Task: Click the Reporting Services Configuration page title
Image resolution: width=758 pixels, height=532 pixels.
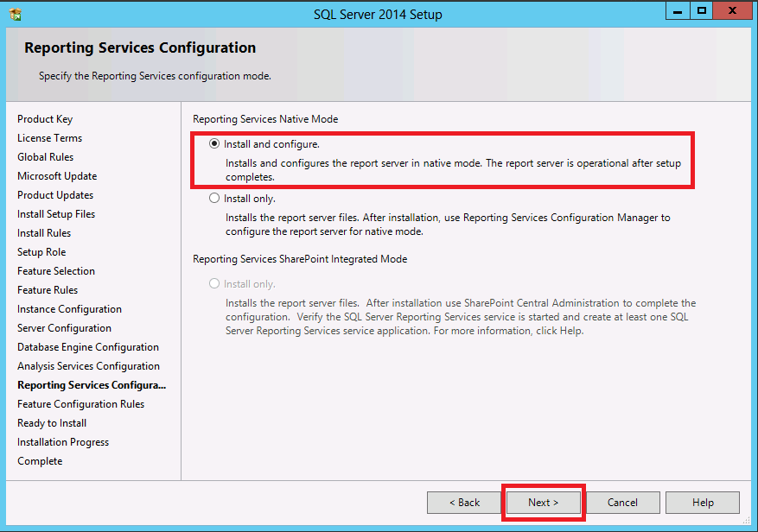Action: point(140,47)
